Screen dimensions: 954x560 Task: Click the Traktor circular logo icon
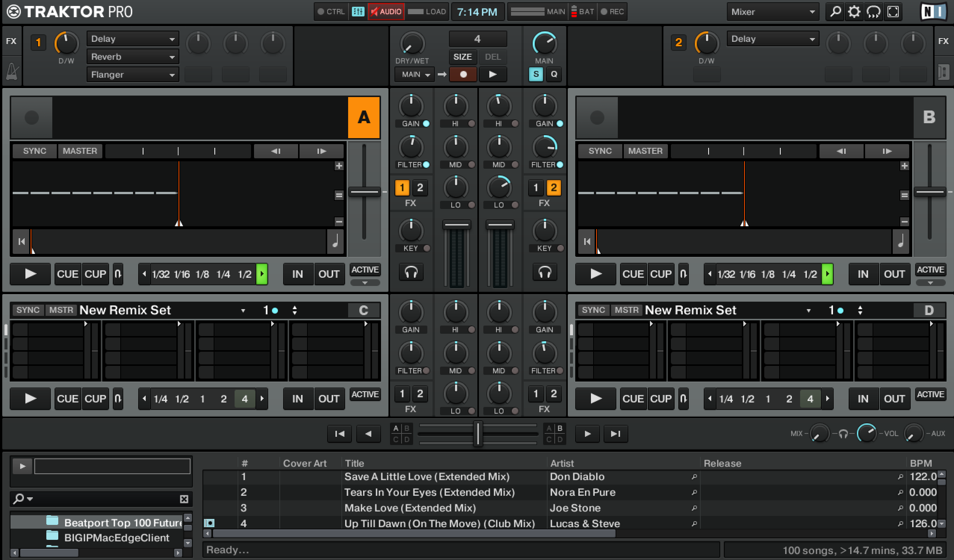click(13, 12)
